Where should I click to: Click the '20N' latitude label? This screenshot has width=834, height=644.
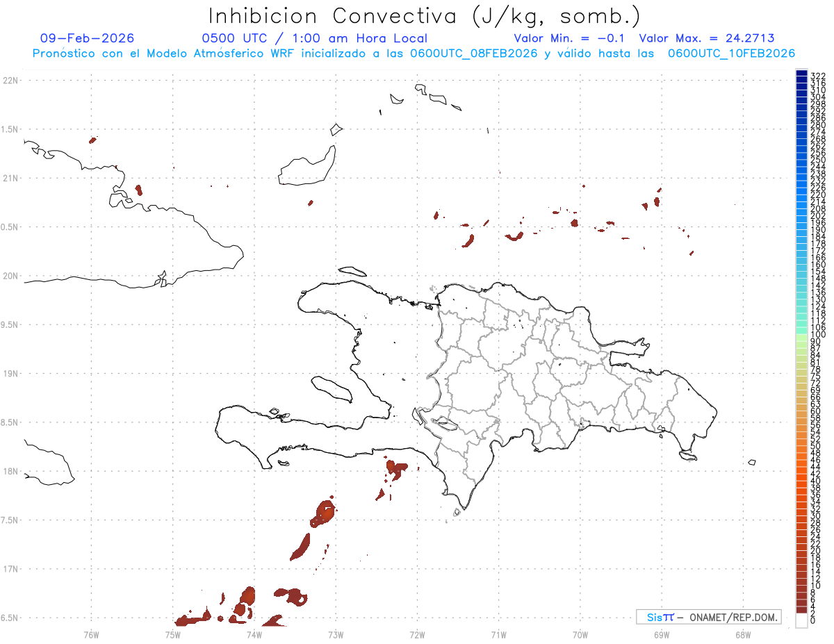tap(10, 276)
